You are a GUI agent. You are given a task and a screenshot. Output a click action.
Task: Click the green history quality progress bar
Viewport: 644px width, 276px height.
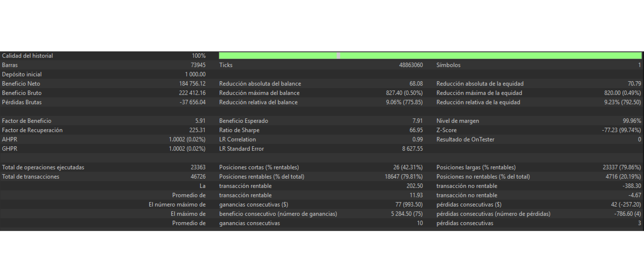[x=430, y=56]
